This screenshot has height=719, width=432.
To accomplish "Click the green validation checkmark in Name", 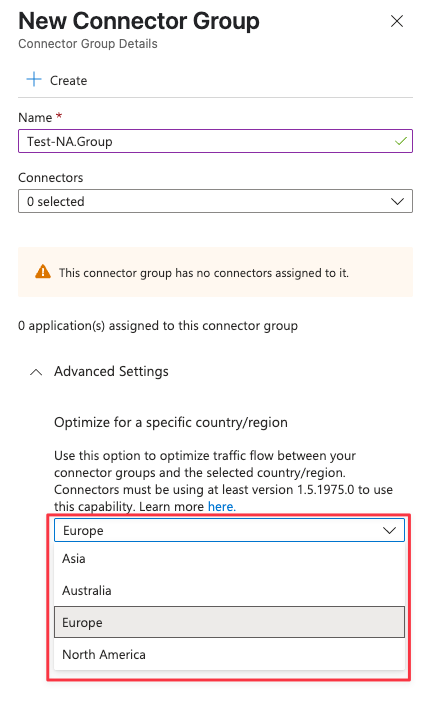I will (401, 141).
